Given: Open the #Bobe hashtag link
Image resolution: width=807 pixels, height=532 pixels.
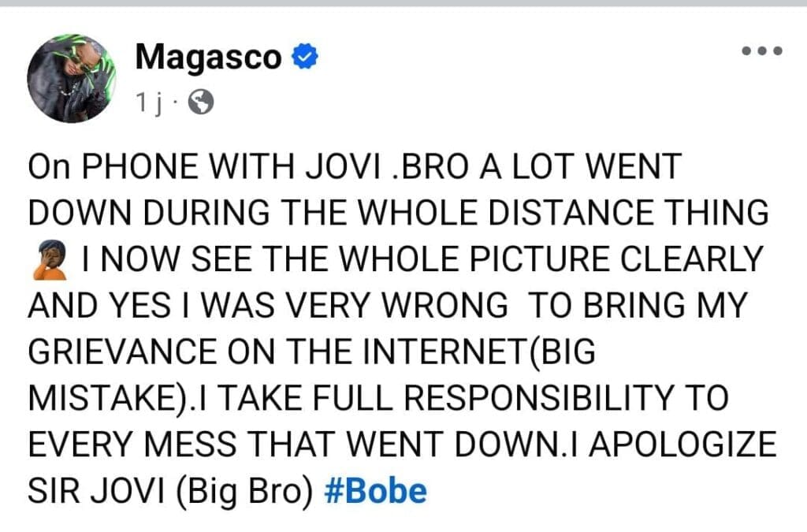Looking at the screenshot, I should pos(376,492).
